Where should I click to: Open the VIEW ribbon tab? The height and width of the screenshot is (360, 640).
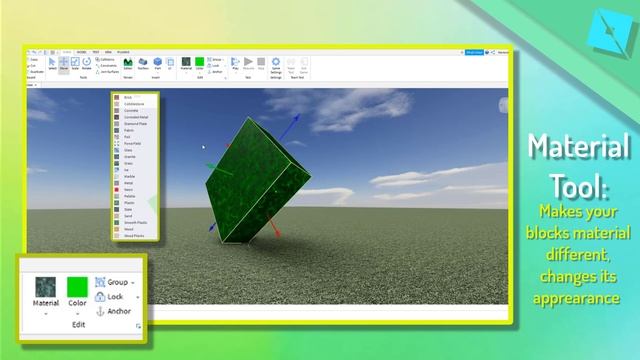click(x=108, y=52)
